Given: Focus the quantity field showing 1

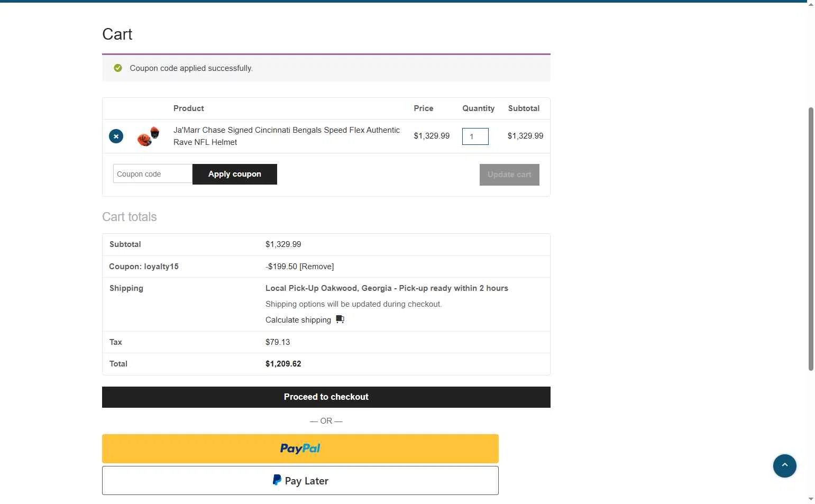Looking at the screenshot, I should [475, 136].
